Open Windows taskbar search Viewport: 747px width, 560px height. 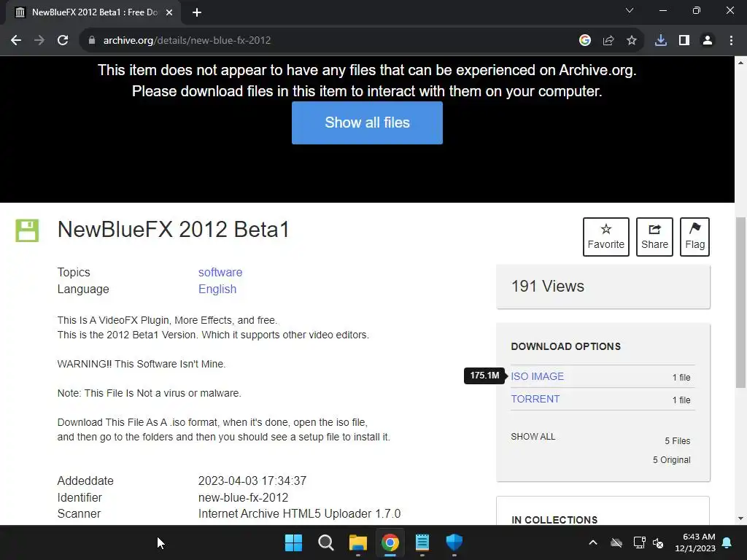[326, 542]
